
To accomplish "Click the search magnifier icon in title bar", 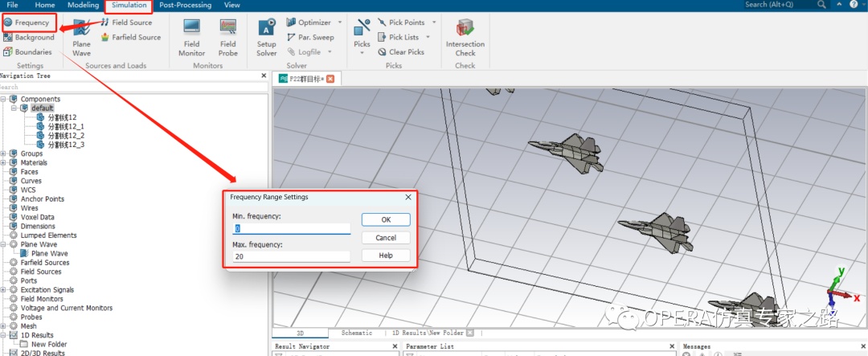I will (821, 5).
